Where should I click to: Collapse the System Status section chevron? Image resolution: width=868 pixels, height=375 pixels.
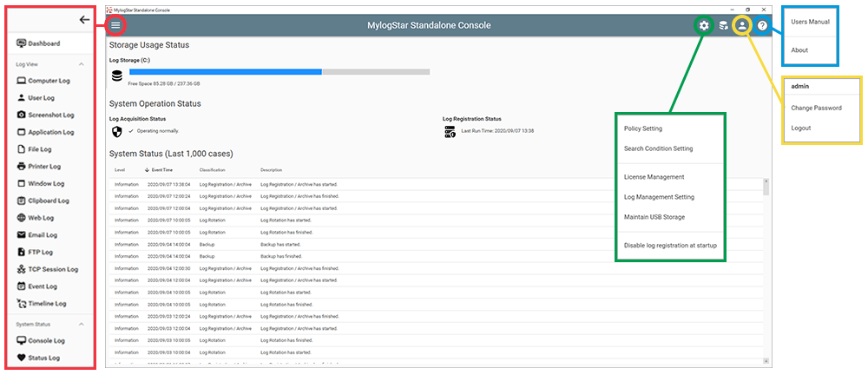(x=82, y=324)
